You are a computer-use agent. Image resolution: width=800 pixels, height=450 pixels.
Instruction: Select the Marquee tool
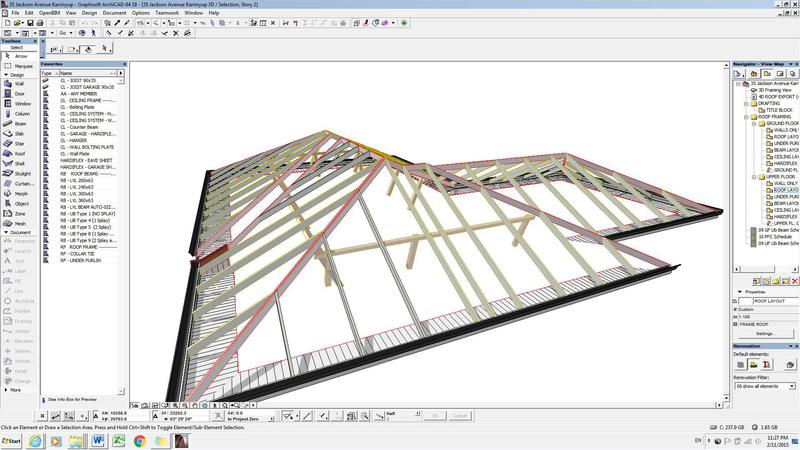coord(19,66)
